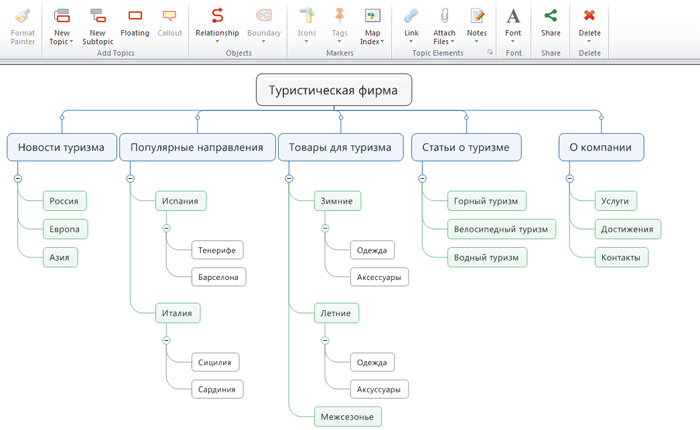Select the Достижения subtopic

tap(628, 229)
